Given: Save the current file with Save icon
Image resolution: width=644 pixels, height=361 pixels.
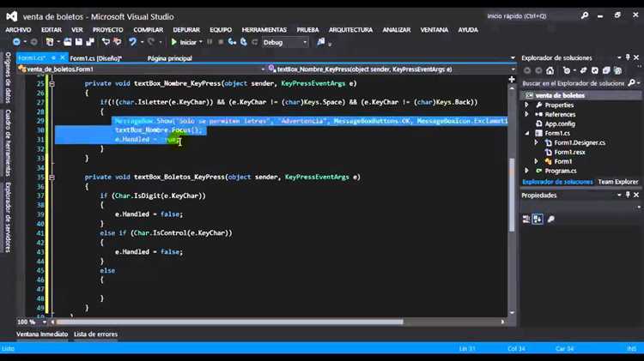Looking at the screenshot, I should (x=78, y=42).
